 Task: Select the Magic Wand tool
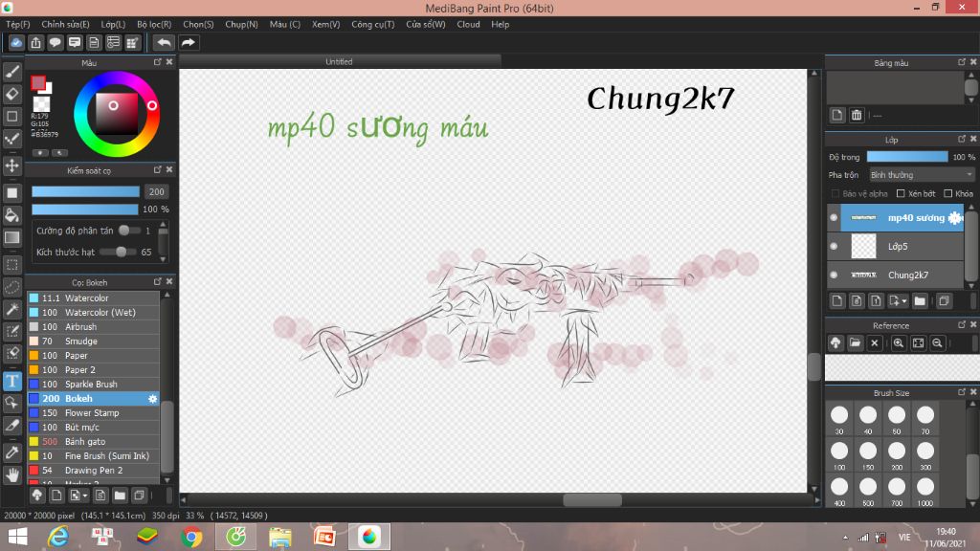(11, 309)
